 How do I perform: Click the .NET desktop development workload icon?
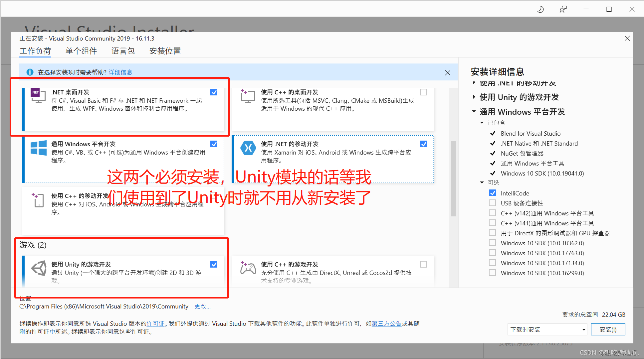[x=38, y=95]
